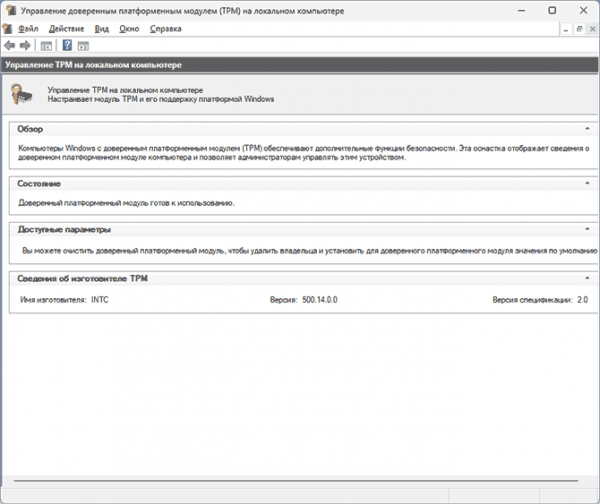Toggle the console tree pane icon
The width and height of the screenshot is (600, 504).
pos(46,46)
